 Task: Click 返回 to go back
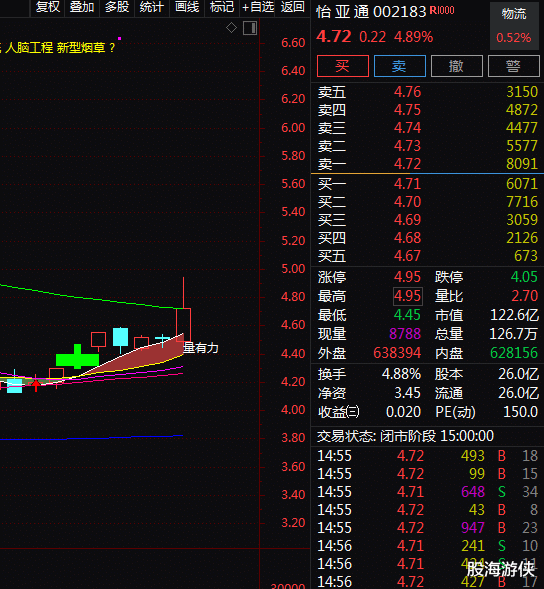292,7
